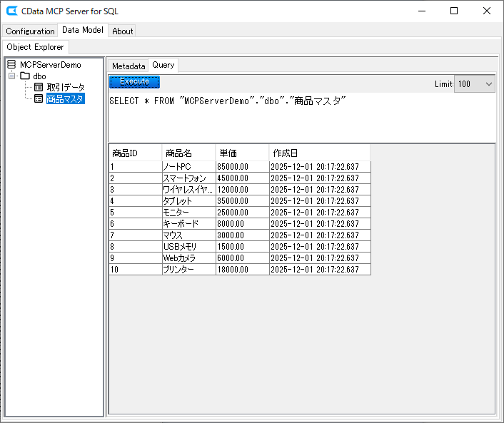Open the Limit dropdown
Viewport: 504px width, 423px height.
[x=475, y=84]
